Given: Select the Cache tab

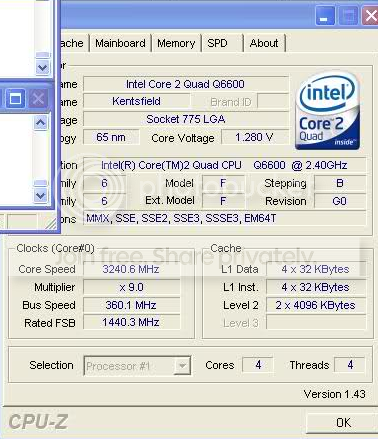Looking at the screenshot, I should [74, 43].
